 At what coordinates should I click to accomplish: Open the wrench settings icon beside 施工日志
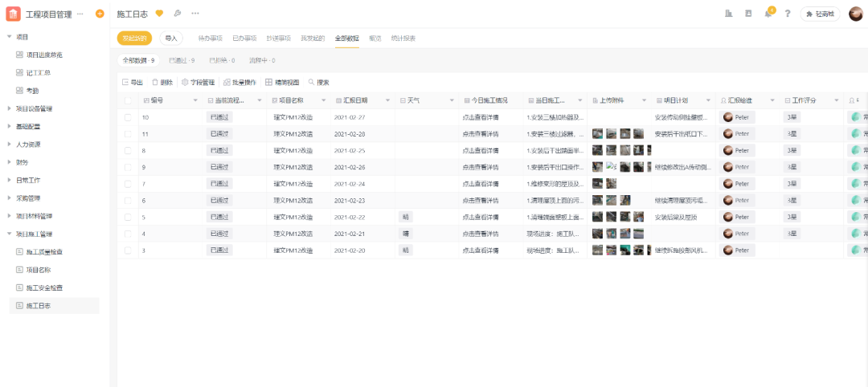[x=177, y=14]
